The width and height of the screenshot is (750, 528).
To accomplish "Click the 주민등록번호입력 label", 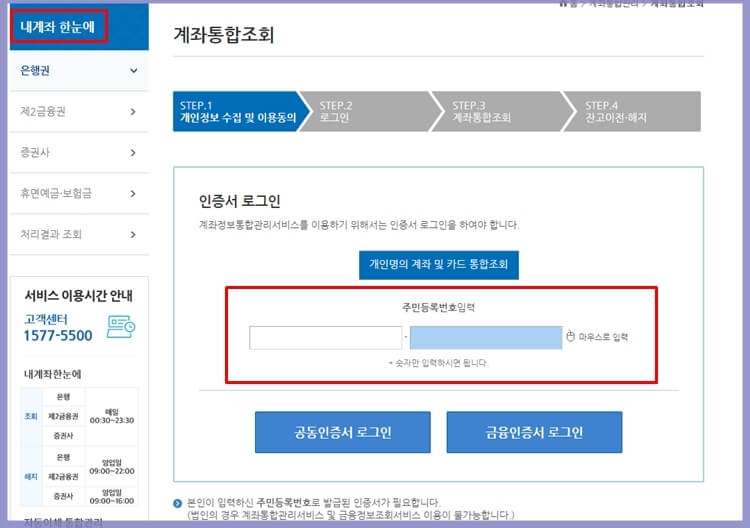I will tap(438, 308).
